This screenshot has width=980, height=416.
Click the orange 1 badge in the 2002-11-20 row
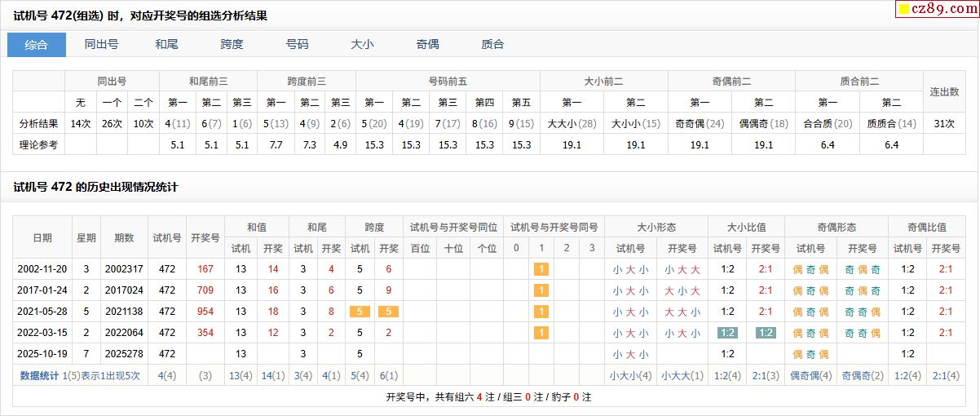pos(541,269)
